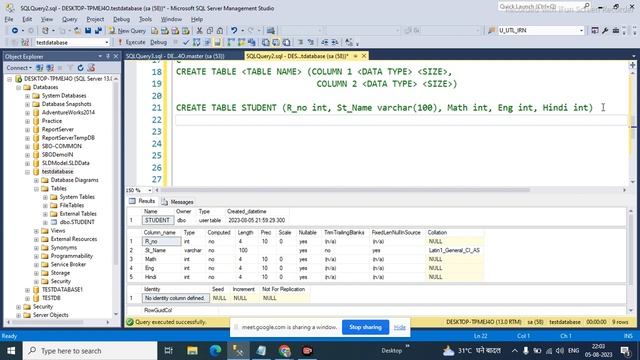The height and width of the screenshot is (360, 640).
Task: Expand the Practice database node
Action: [x=27, y=121]
